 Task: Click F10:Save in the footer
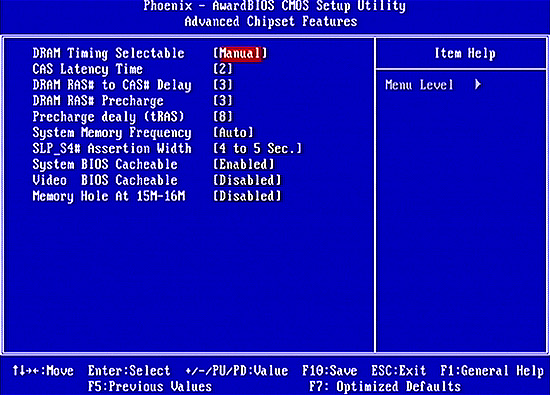coord(330,371)
